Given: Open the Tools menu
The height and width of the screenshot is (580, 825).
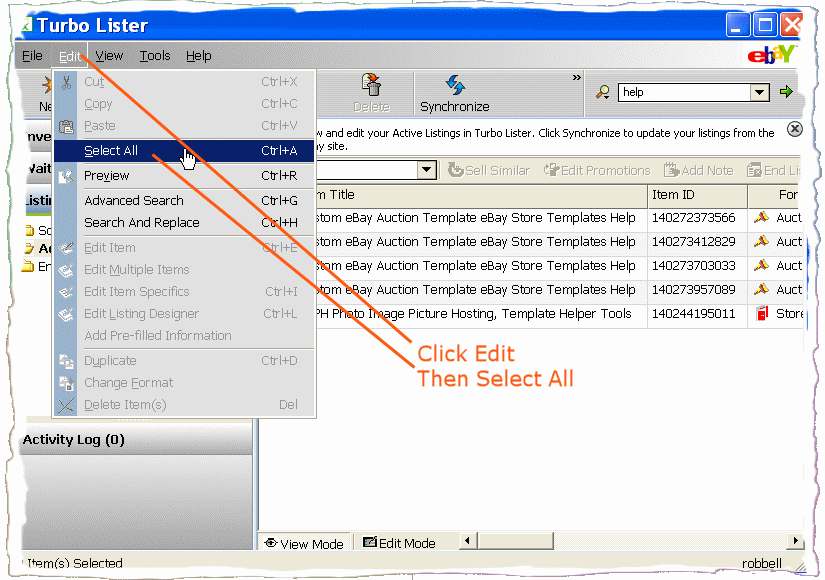Looking at the screenshot, I should [155, 56].
